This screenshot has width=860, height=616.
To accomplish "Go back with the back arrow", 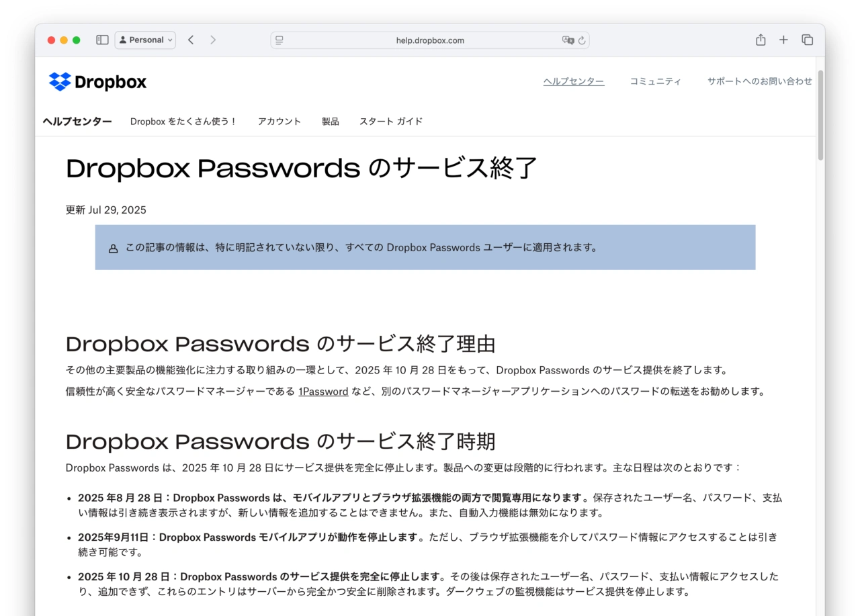I will (191, 40).
